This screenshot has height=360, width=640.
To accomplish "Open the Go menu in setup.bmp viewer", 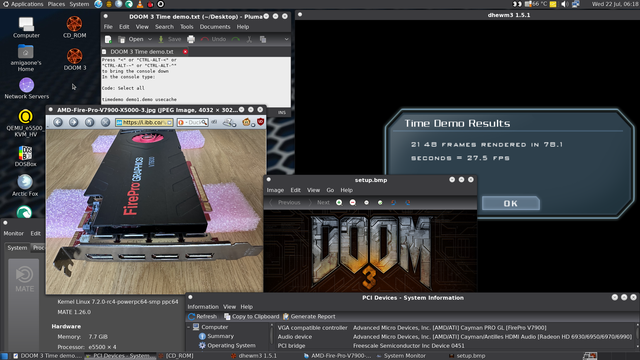I will 330,190.
